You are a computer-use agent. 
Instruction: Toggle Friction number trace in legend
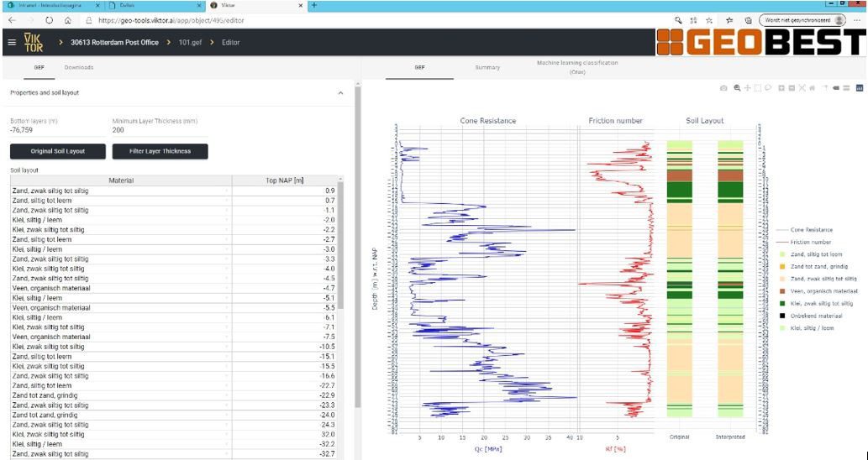tap(808, 241)
